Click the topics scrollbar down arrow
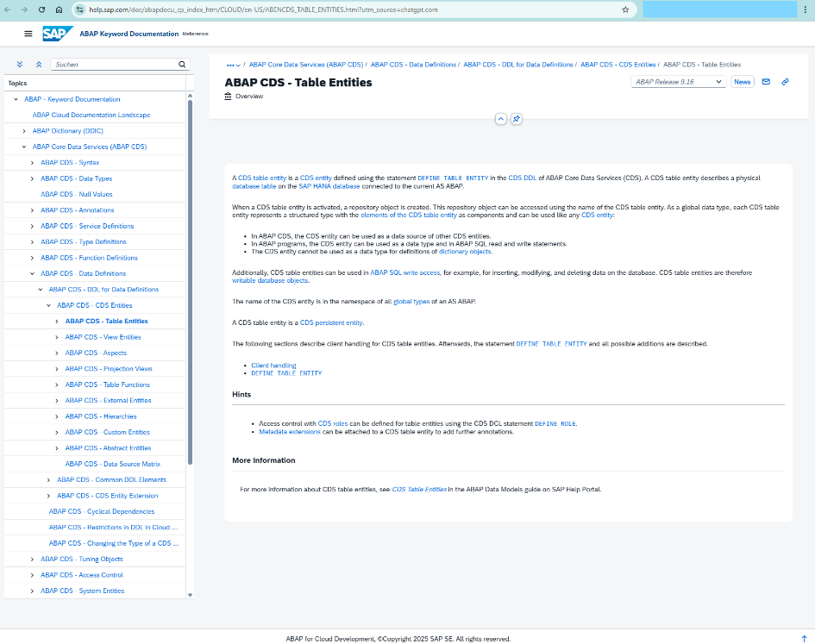The image size is (815, 644). coord(191,595)
